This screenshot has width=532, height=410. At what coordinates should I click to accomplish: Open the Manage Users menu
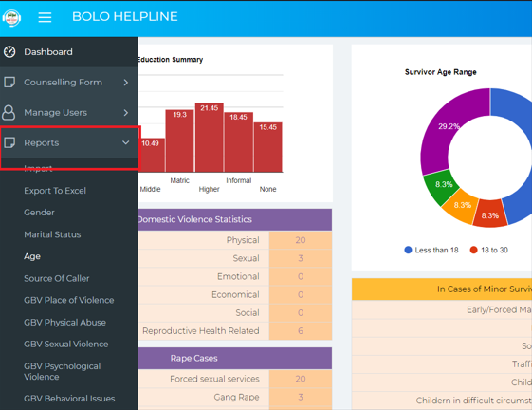pos(68,112)
